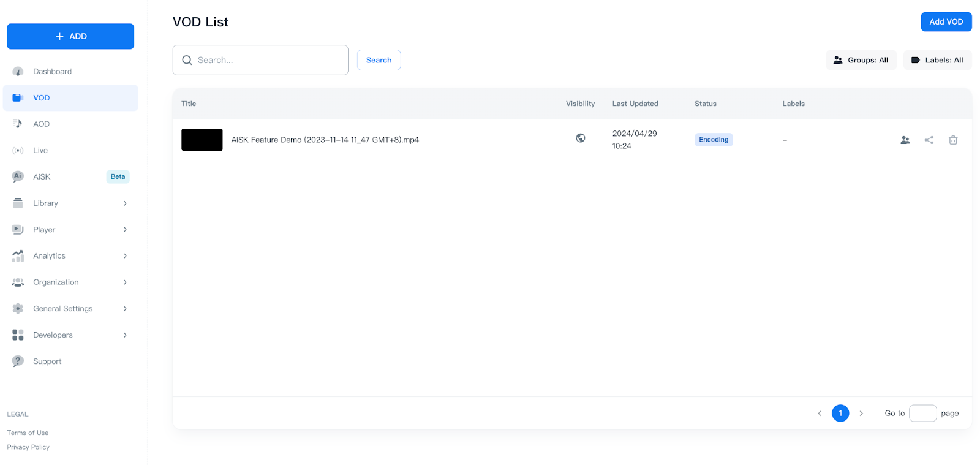This screenshot has height=465, width=980.
Task: Click the share icon for AiSK Feature Demo
Action: [929, 140]
